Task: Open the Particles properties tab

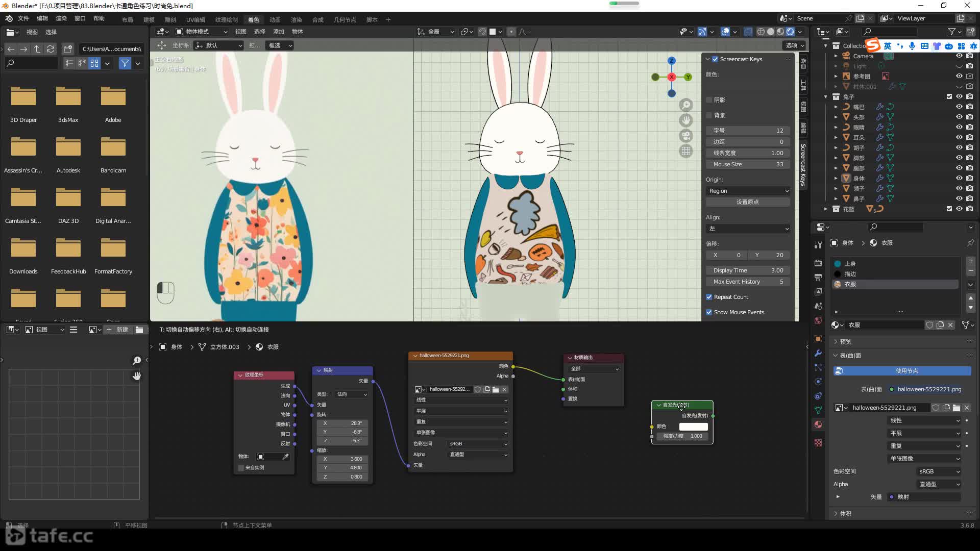Action: (818, 367)
